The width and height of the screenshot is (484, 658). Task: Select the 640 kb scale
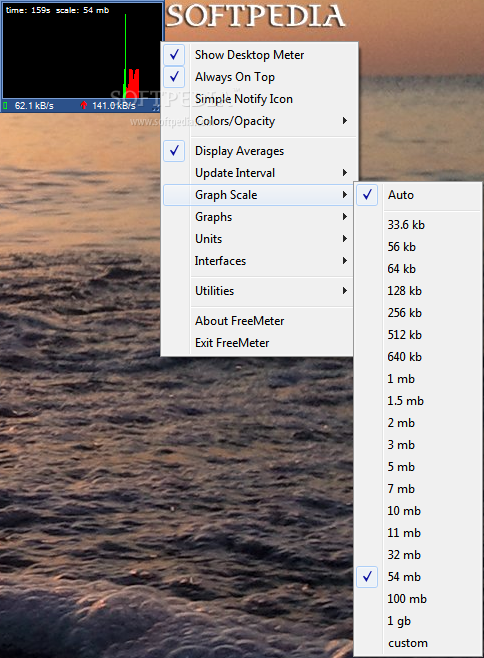418,357
